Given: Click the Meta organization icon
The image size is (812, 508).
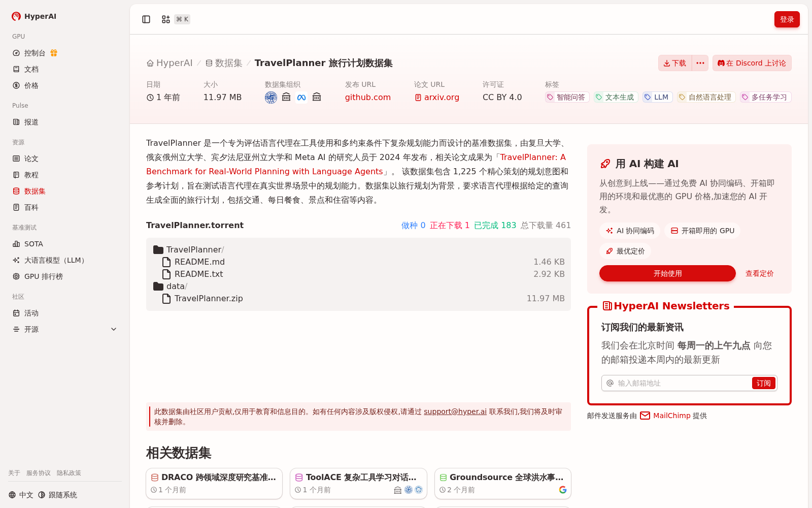Looking at the screenshot, I should [301, 97].
